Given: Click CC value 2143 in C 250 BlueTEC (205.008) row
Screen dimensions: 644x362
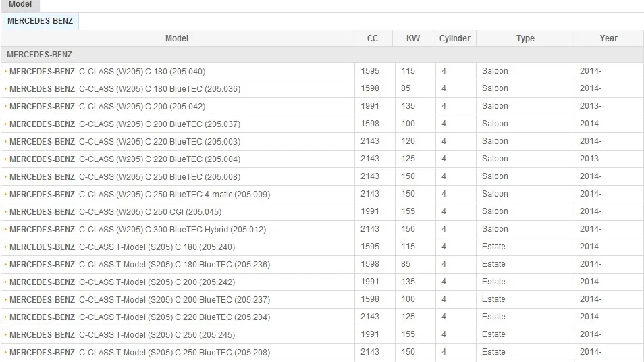Looking at the screenshot, I should 370,176.
